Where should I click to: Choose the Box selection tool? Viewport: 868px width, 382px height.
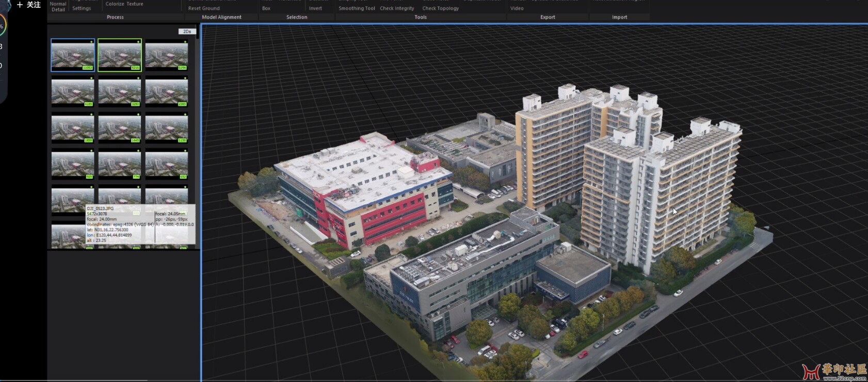(x=266, y=8)
